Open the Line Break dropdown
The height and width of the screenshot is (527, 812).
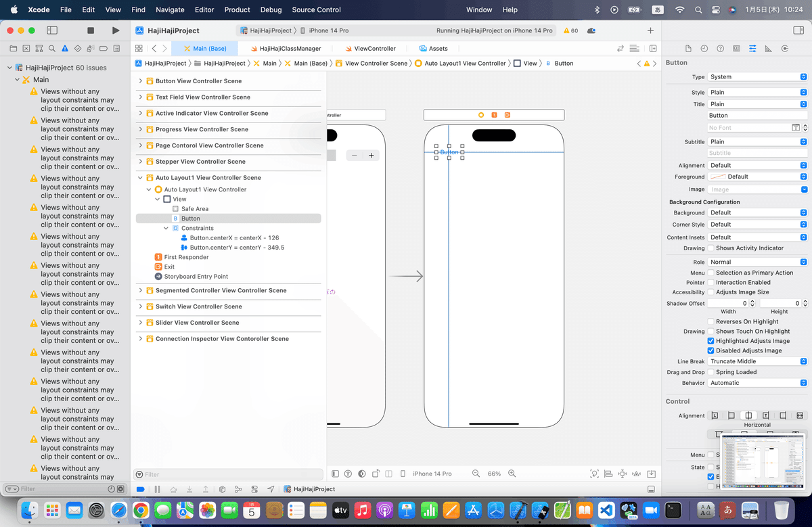(757, 361)
